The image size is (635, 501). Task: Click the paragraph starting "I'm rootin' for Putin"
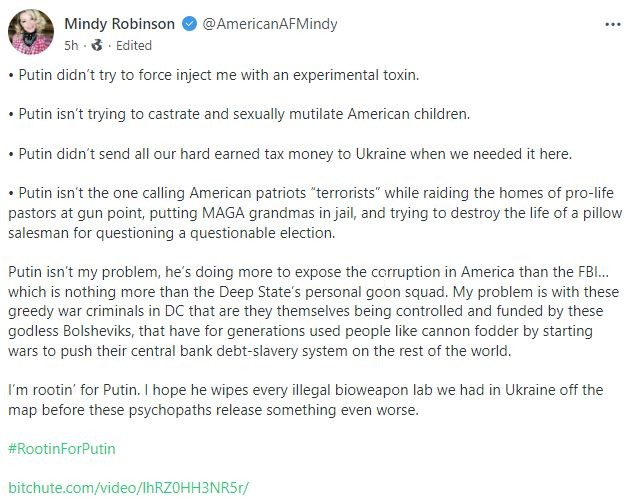tap(306, 400)
